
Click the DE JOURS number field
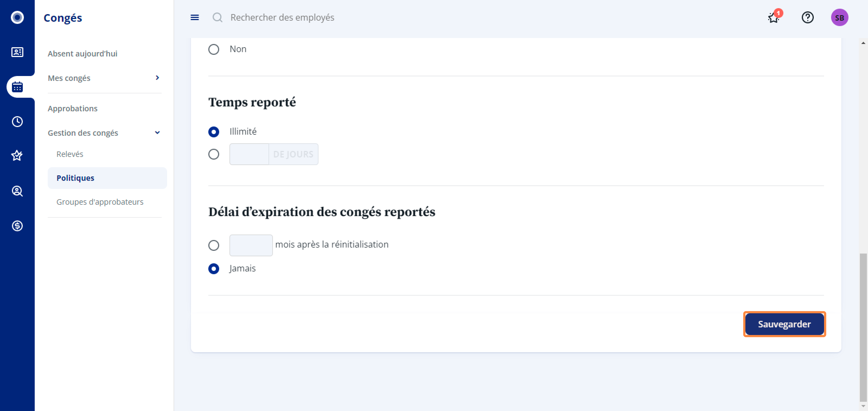[249, 154]
